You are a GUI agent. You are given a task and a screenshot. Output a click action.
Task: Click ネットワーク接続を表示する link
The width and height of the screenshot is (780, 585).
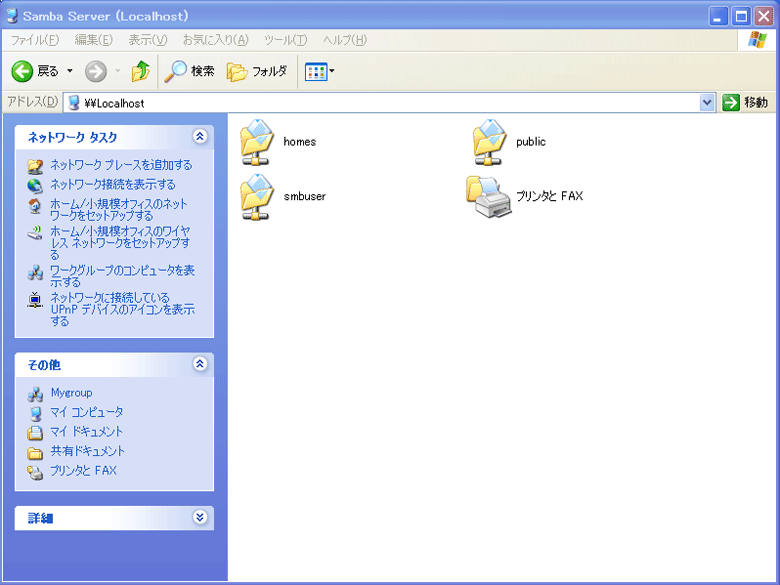[112, 185]
